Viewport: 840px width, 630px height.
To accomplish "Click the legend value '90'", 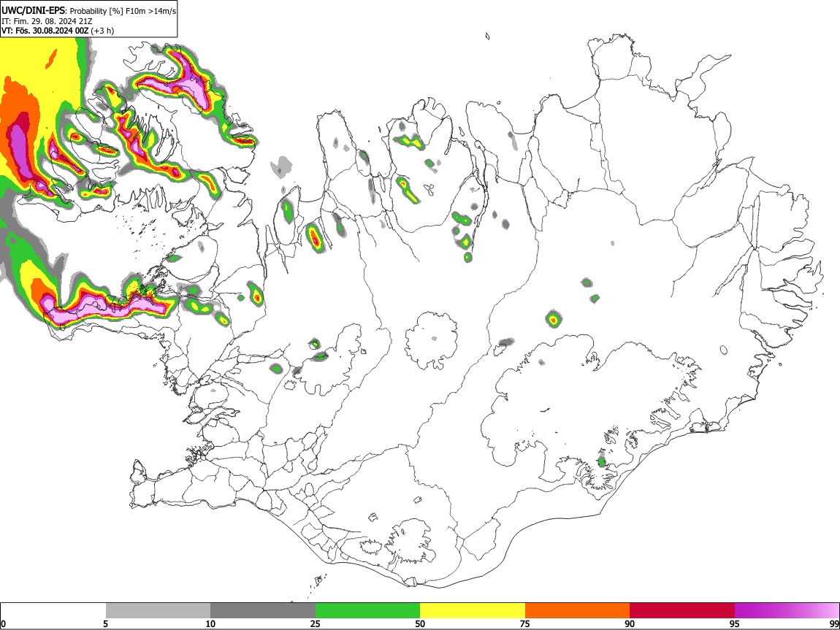I will (630, 624).
